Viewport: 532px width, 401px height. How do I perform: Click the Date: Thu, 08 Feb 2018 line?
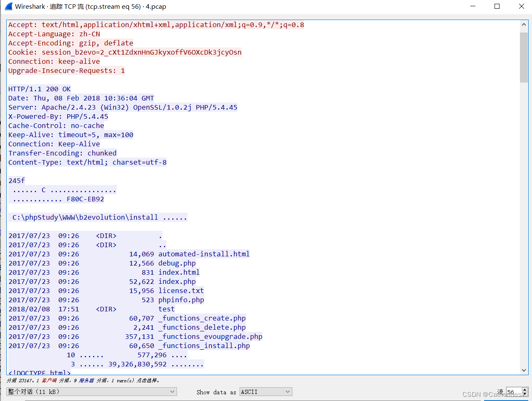point(81,98)
